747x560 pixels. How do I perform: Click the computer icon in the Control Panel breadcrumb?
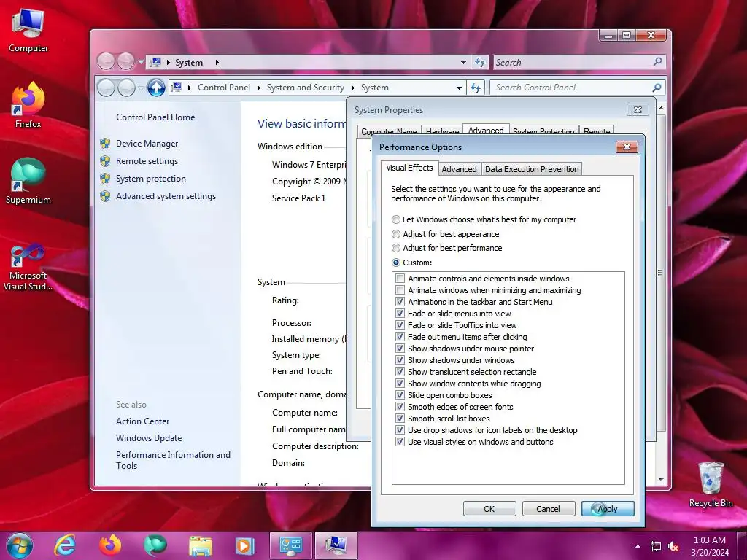tap(177, 87)
